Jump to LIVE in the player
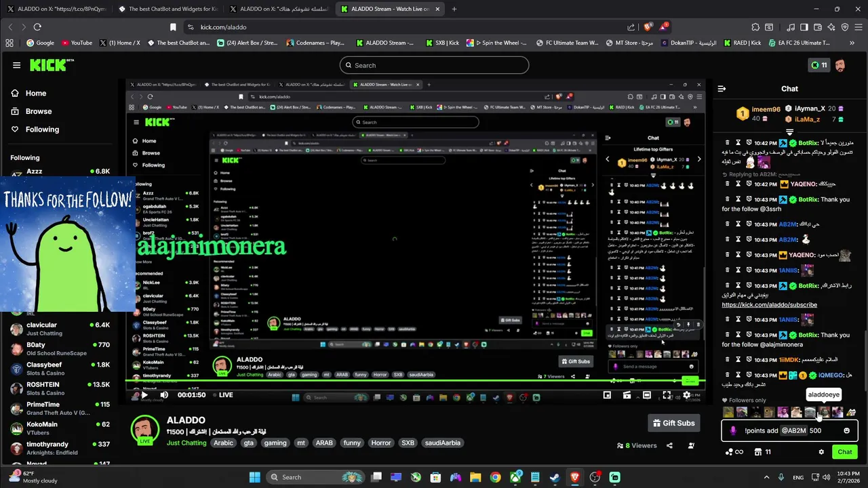Viewport: 868px width, 488px height. [222, 395]
